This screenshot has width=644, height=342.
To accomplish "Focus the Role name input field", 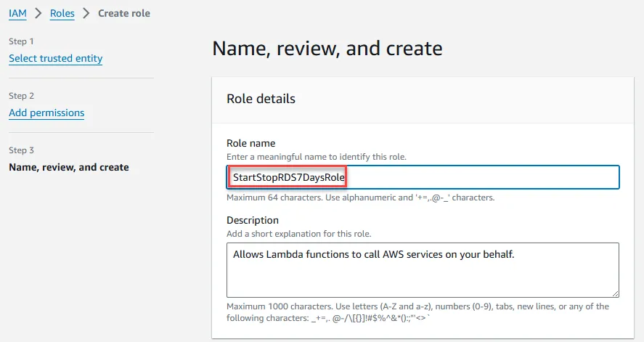I will 423,177.
